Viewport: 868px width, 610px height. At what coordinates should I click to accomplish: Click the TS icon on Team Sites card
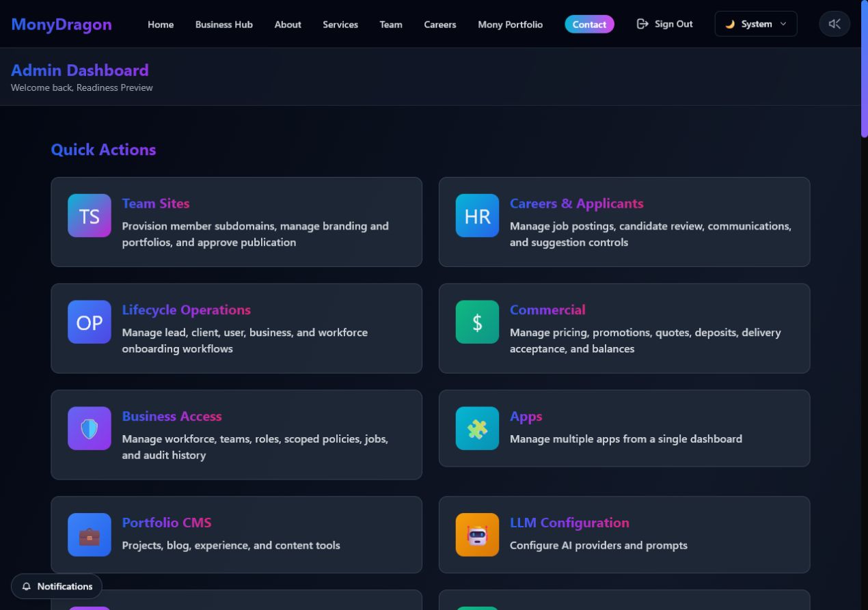click(x=90, y=216)
